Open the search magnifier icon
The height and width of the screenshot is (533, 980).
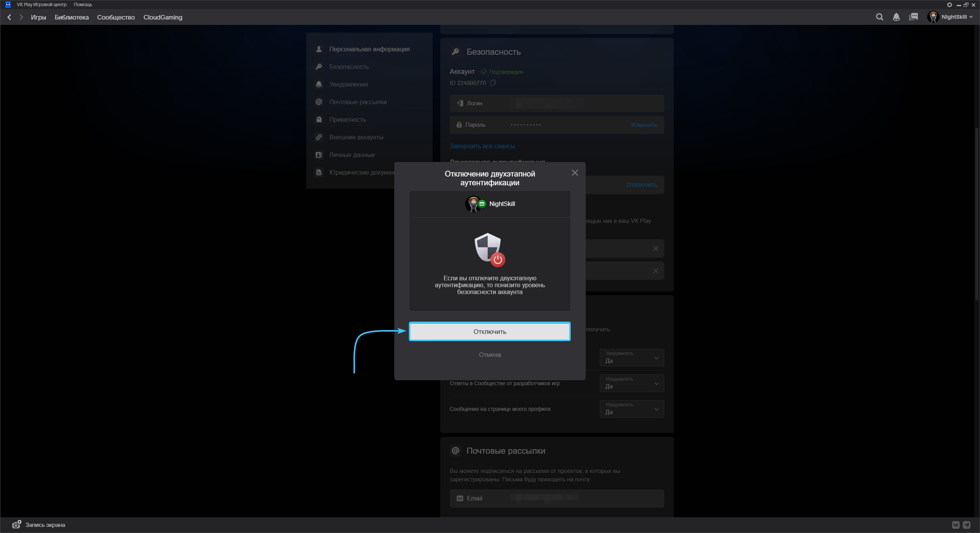coord(880,17)
